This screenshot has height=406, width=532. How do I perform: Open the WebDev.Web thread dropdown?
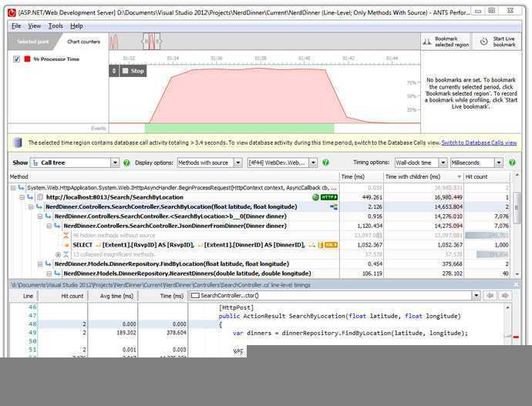click(282, 163)
